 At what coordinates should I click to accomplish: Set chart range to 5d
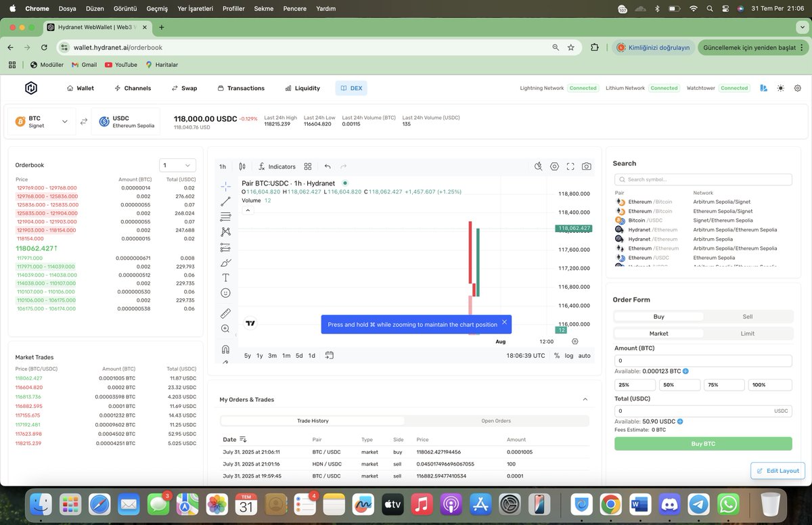[x=299, y=356]
